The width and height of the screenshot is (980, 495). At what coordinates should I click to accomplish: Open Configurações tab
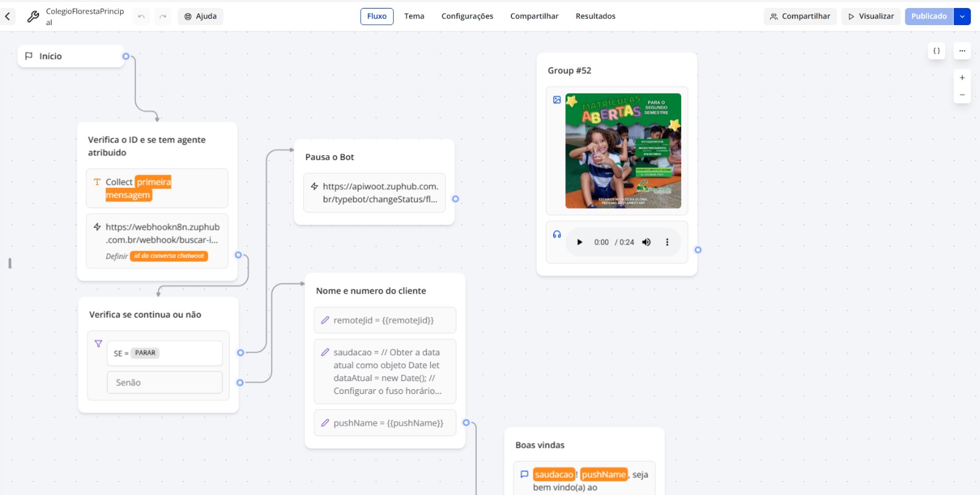tap(467, 17)
